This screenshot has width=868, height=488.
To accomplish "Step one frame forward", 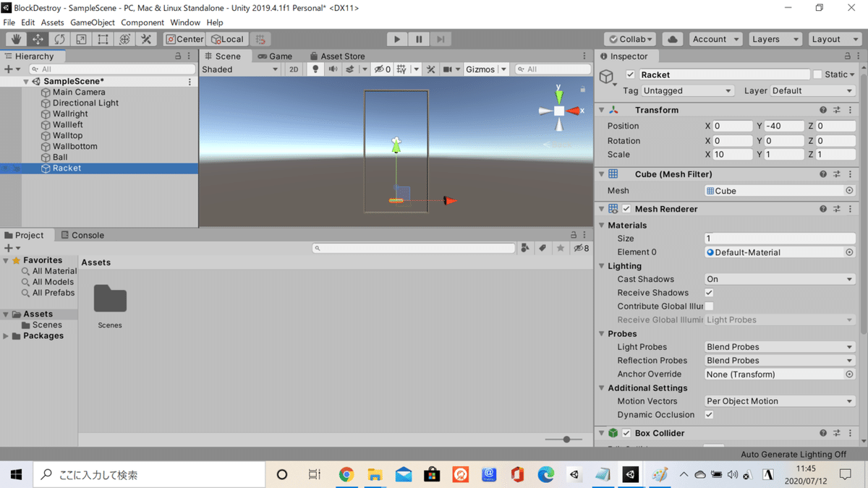I will pyautogui.click(x=440, y=39).
